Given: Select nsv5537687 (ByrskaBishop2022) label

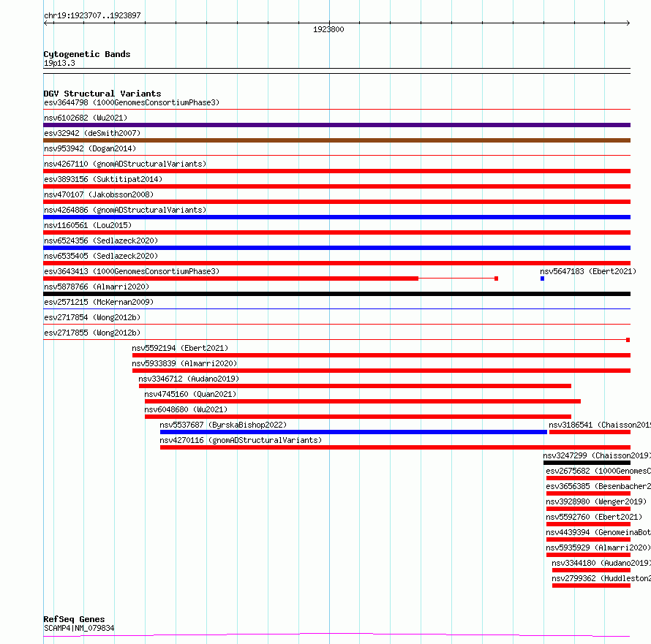Looking at the screenshot, I should click(223, 425).
